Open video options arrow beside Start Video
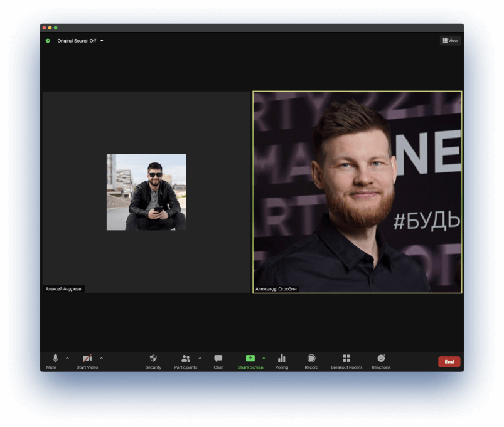504x427 pixels. pyautogui.click(x=102, y=358)
